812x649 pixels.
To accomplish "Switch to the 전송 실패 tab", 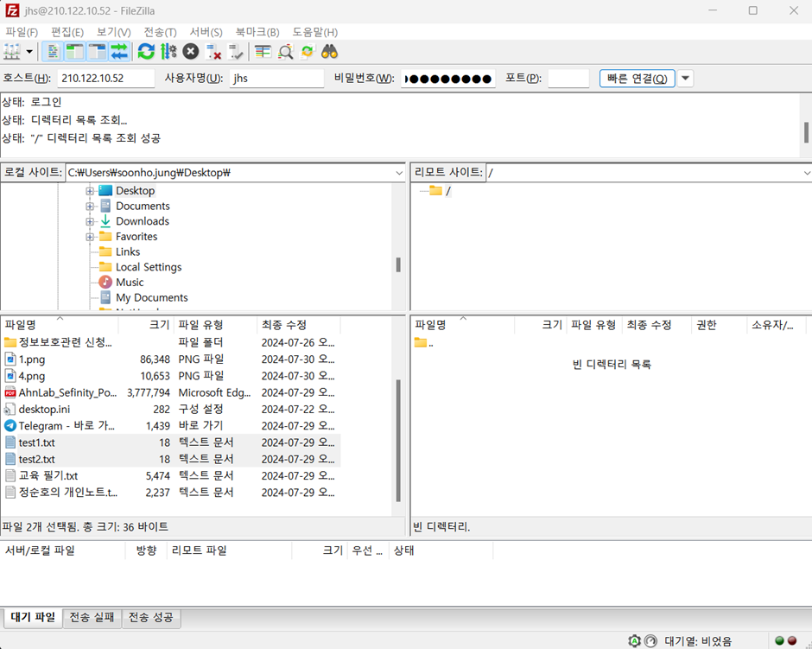I will [x=91, y=618].
